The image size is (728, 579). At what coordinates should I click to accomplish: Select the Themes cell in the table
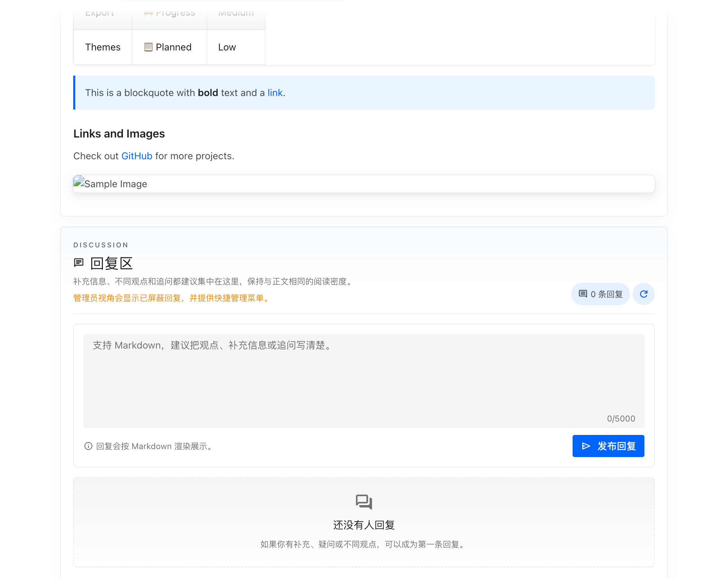[x=103, y=47]
